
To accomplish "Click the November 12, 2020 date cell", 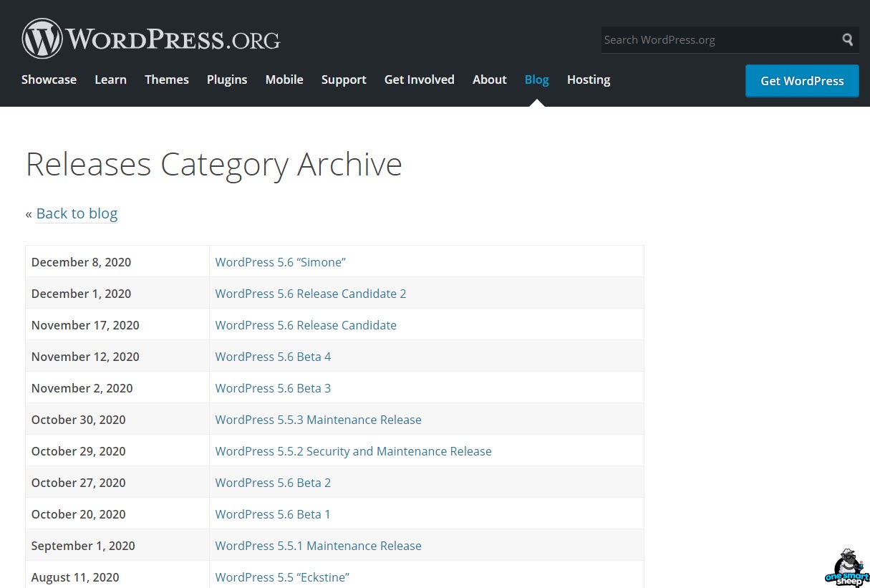I will point(117,356).
